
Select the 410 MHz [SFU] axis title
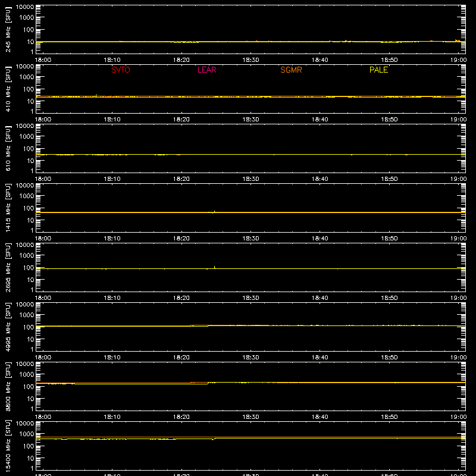[8, 89]
